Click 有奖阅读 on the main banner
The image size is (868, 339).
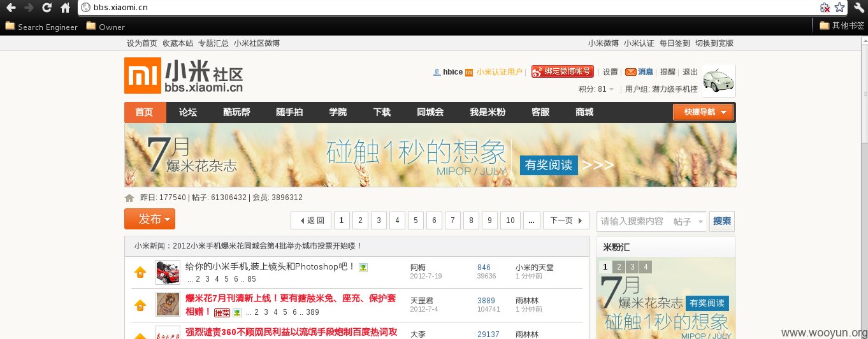(x=549, y=165)
